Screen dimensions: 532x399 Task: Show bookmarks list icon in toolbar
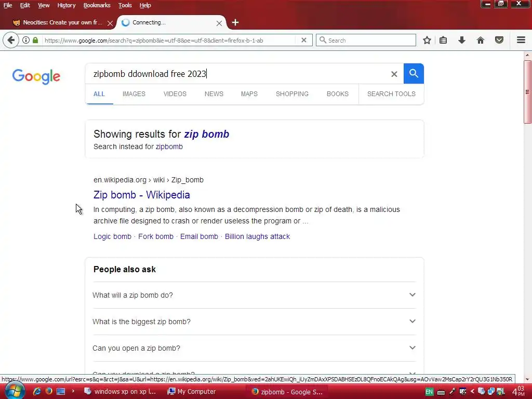443,41
